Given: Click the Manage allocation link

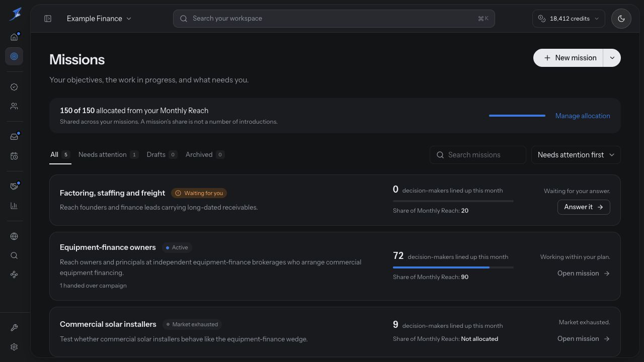Looking at the screenshot, I should tap(583, 116).
